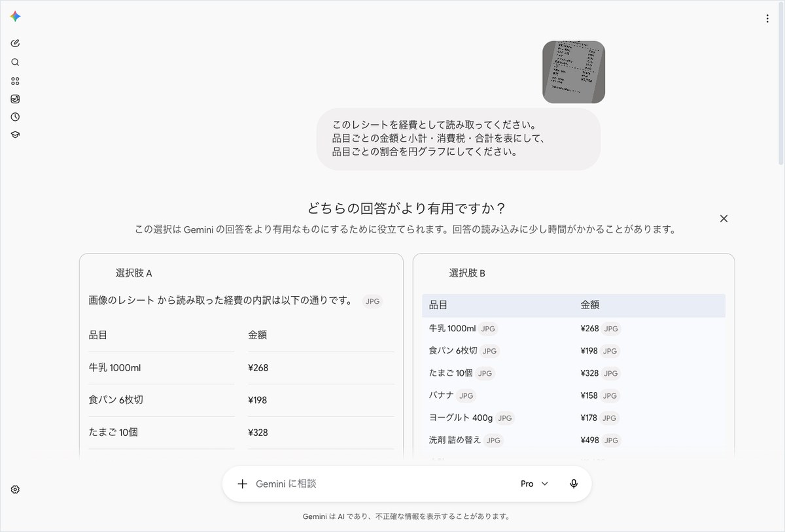Click JPG chip beside ¥268 in option B
The image size is (785, 532).
(x=611, y=329)
